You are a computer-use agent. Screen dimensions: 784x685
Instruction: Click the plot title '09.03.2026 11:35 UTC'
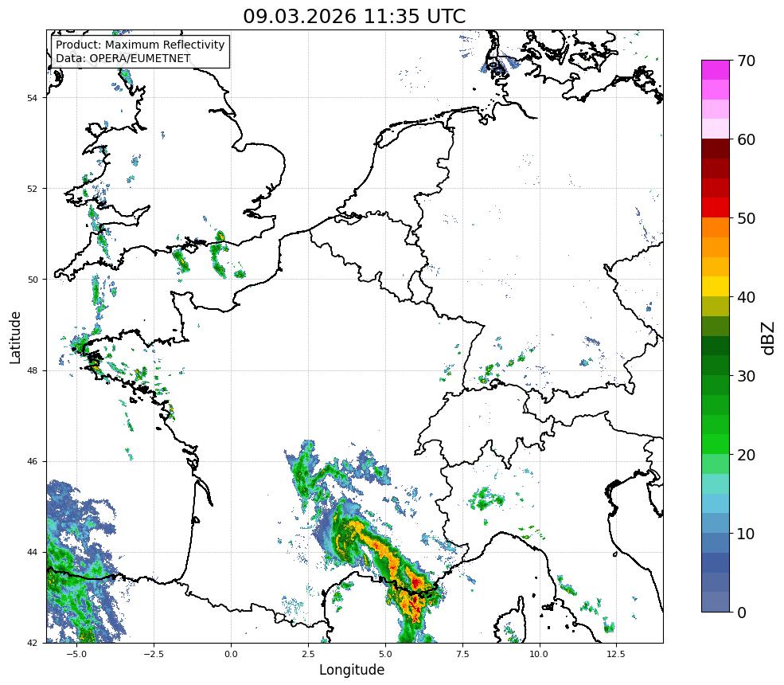coord(354,17)
